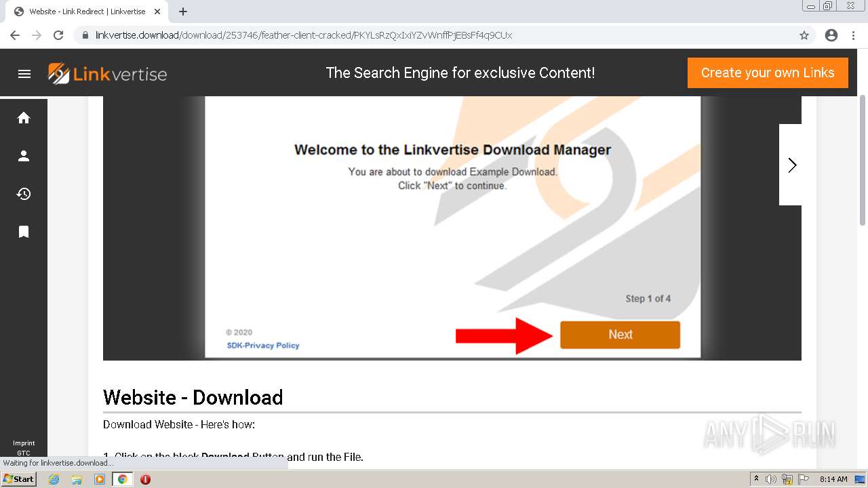Click the Linkvertise logo
Image resolution: width=868 pixels, height=488 pixels.
coord(107,73)
